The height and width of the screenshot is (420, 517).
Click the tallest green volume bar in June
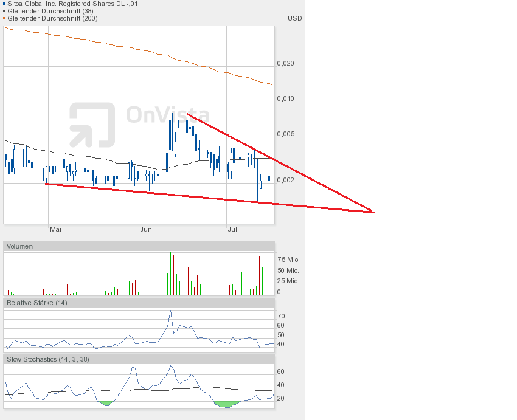tap(170, 274)
